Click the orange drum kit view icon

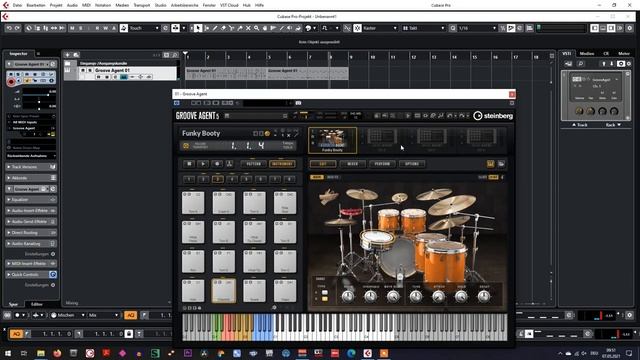(x=491, y=164)
